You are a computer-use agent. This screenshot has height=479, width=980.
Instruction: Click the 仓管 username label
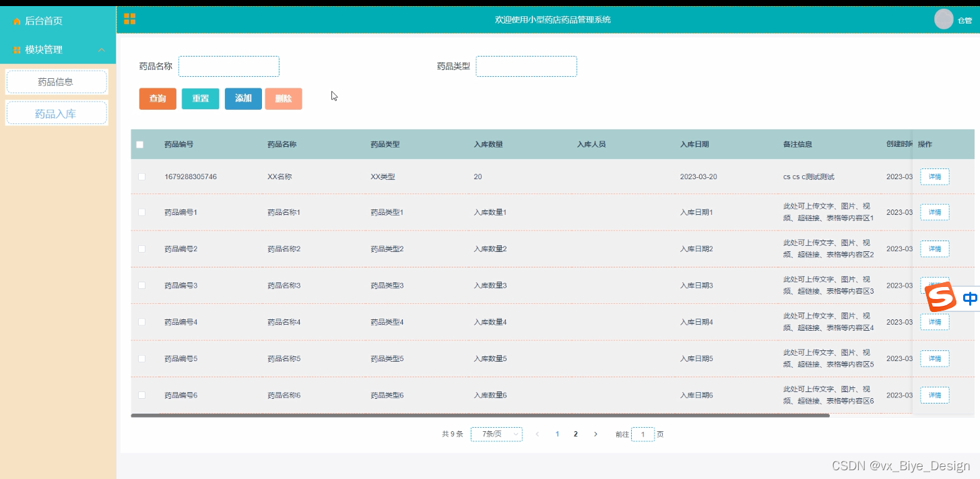pos(965,21)
